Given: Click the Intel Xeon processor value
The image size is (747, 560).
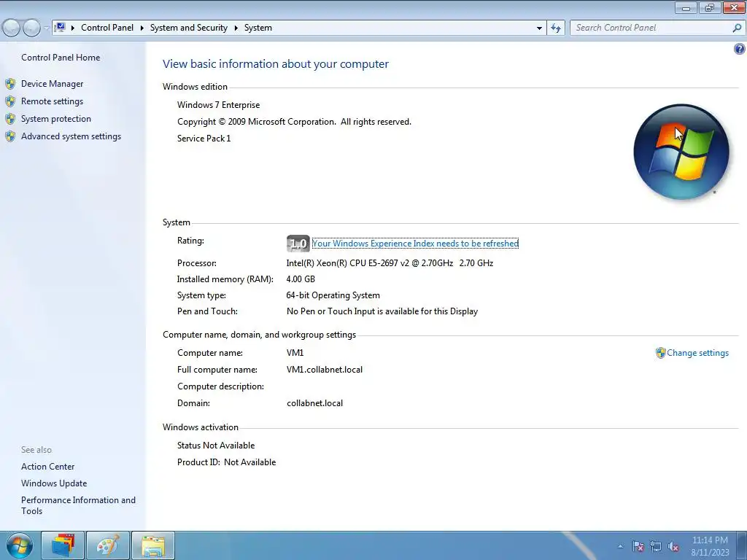Looking at the screenshot, I should [390, 263].
